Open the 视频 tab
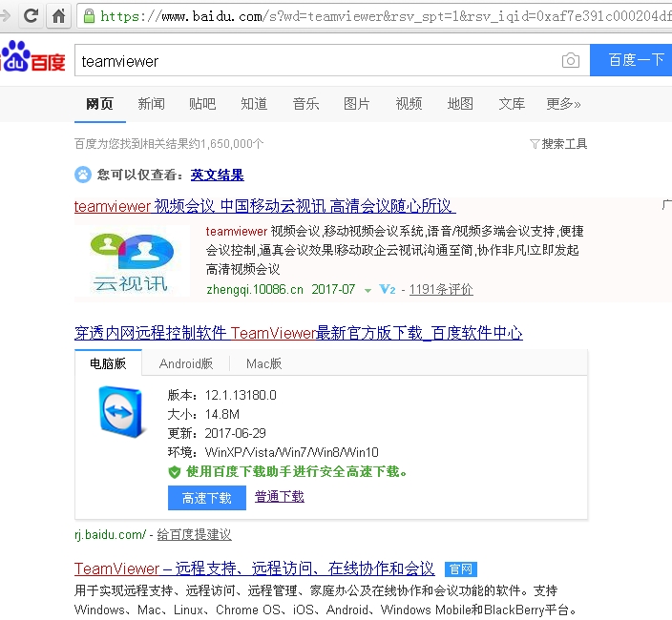672x620 pixels. click(409, 104)
